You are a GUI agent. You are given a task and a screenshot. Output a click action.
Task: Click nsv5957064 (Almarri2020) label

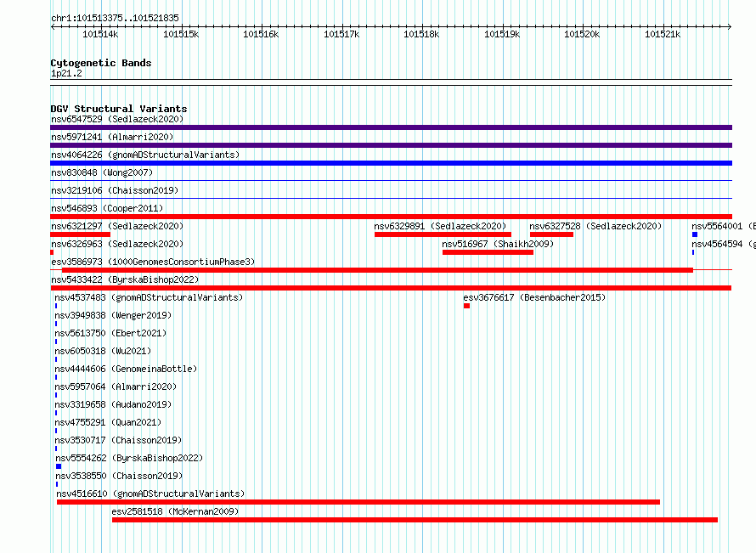pyautogui.click(x=116, y=387)
